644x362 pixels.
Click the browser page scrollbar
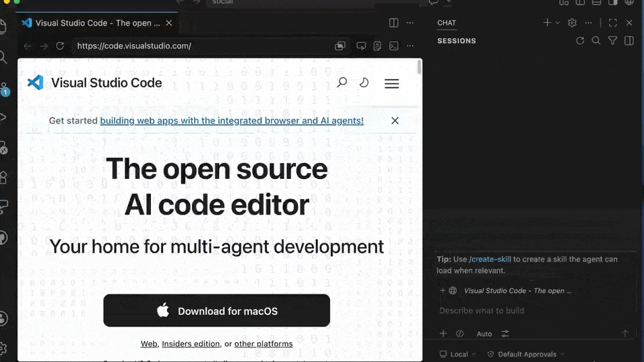(419, 67)
